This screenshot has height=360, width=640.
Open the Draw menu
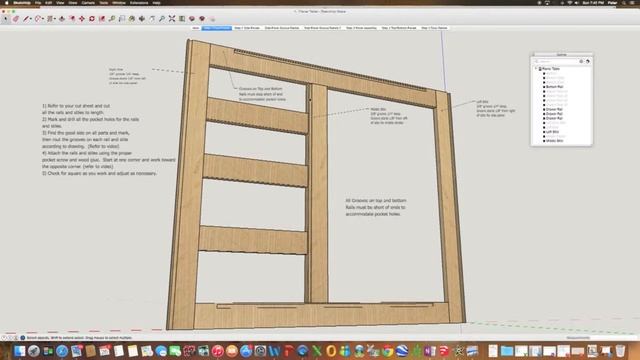[x=73, y=3]
